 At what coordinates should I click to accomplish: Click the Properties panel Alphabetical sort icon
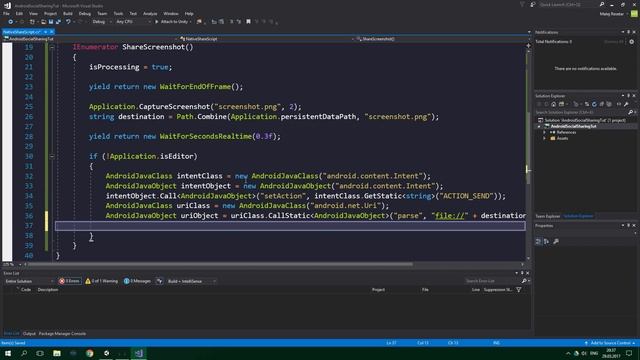[546, 242]
